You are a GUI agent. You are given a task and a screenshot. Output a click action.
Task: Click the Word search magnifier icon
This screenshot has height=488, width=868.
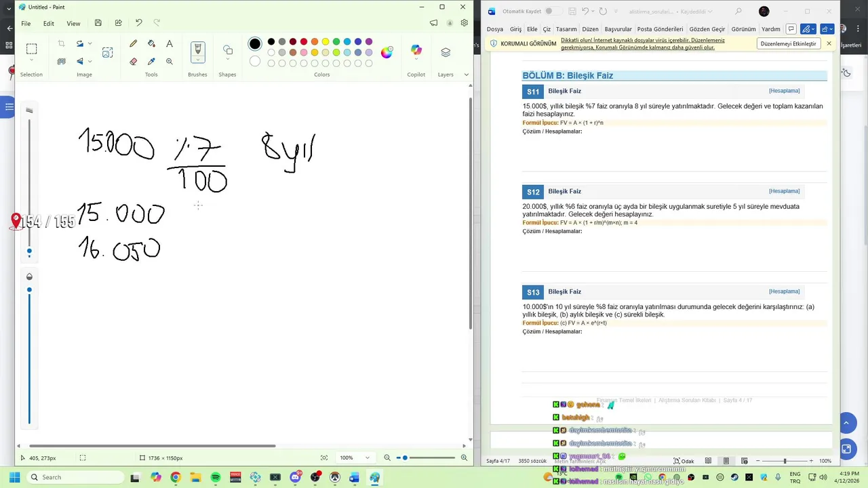[738, 12]
